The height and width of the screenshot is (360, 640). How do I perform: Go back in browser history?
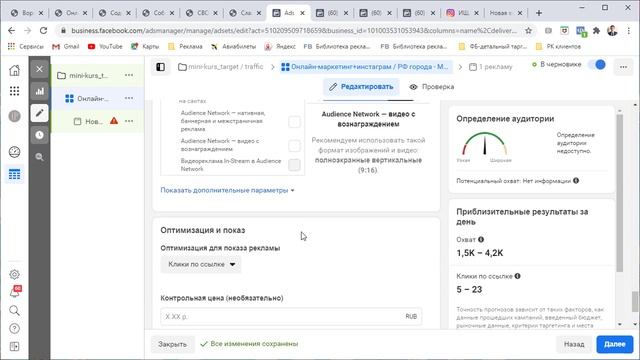tap(11, 31)
